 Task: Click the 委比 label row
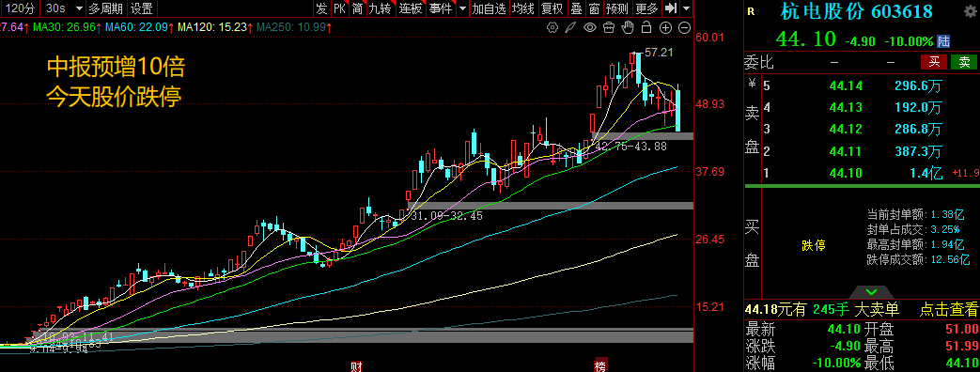[760, 62]
